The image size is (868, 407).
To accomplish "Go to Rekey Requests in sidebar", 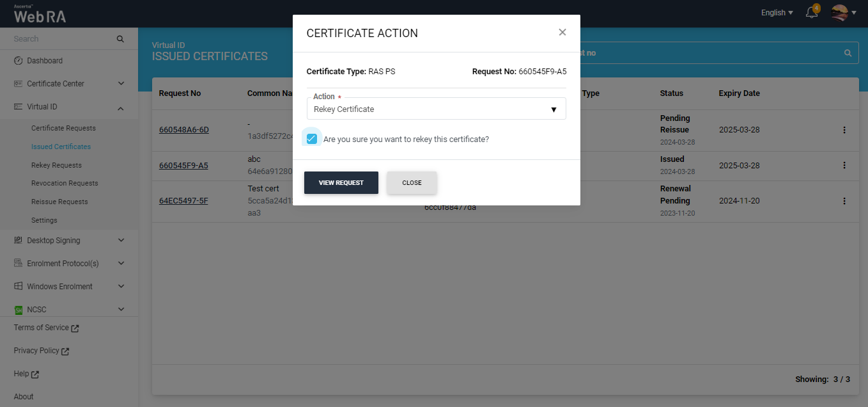I will (56, 165).
